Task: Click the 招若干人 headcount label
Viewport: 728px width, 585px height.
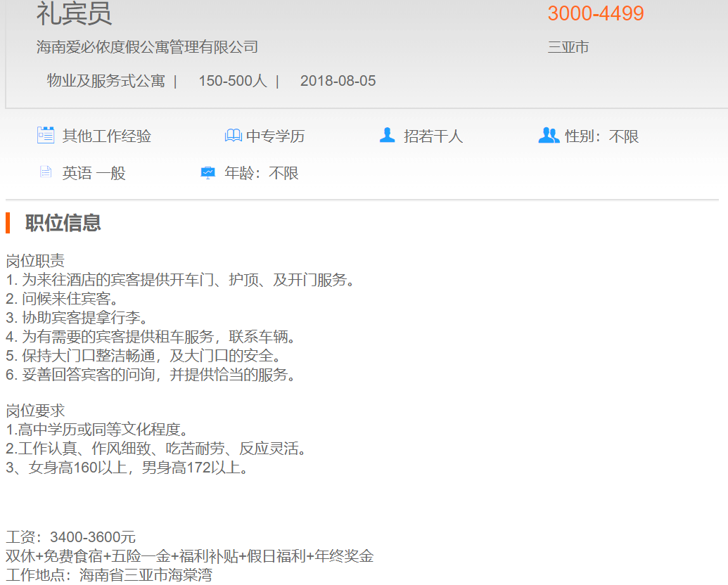Action: [x=433, y=136]
